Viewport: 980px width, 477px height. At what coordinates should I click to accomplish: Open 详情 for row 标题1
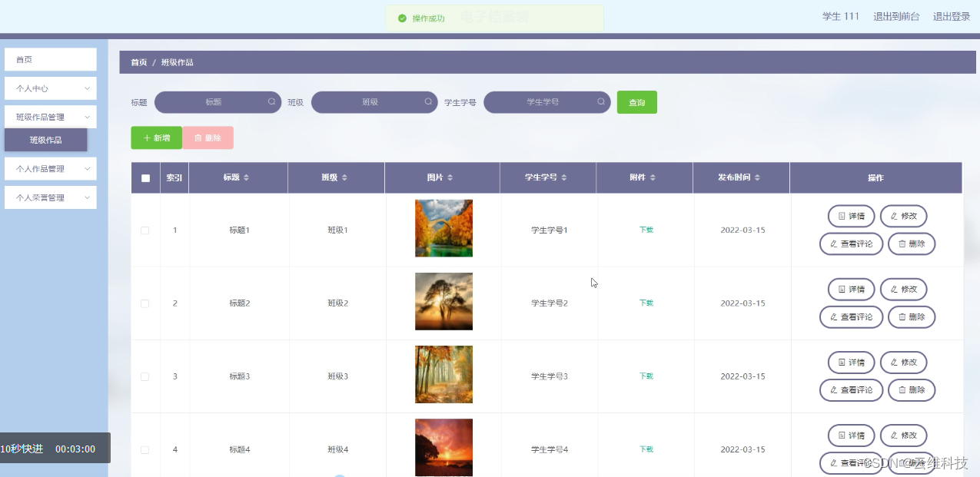tap(851, 216)
